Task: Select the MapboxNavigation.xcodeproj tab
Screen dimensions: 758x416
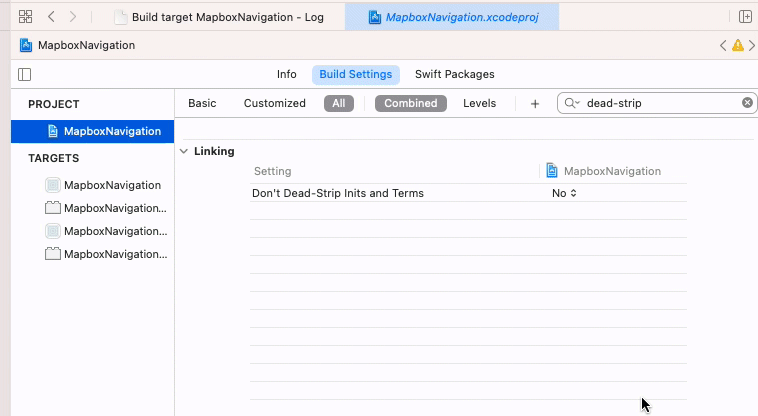Action: (452, 17)
